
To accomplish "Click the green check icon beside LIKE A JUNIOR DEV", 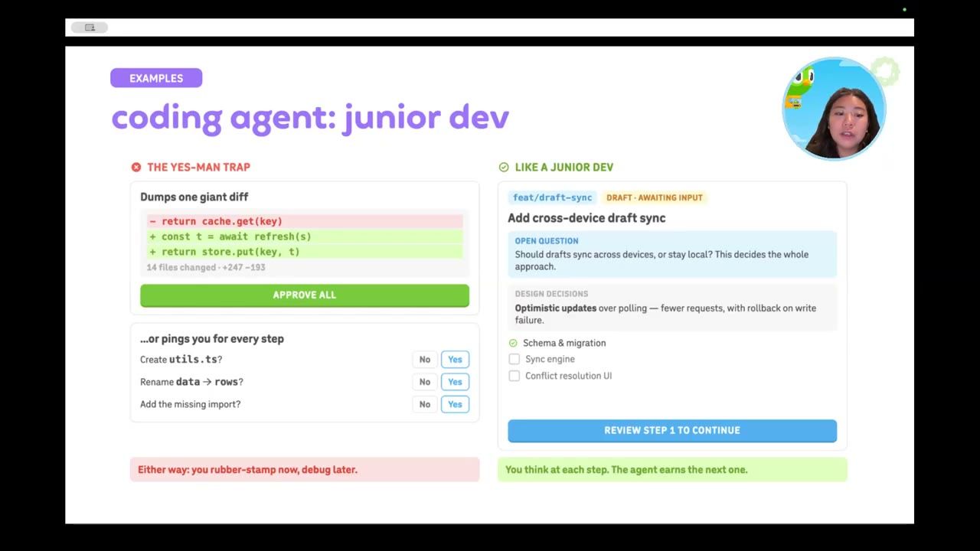I will 504,167.
